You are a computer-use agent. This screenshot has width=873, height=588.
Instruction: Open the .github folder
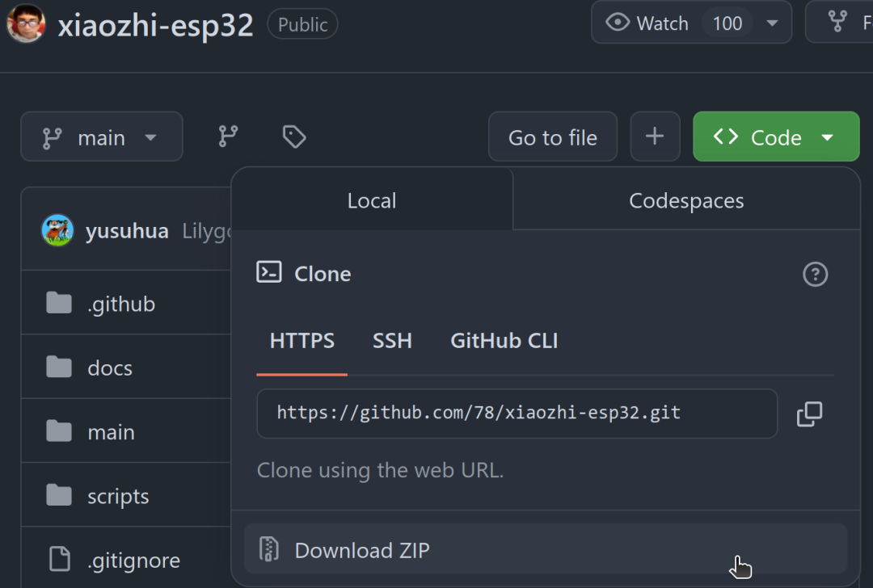(x=121, y=304)
